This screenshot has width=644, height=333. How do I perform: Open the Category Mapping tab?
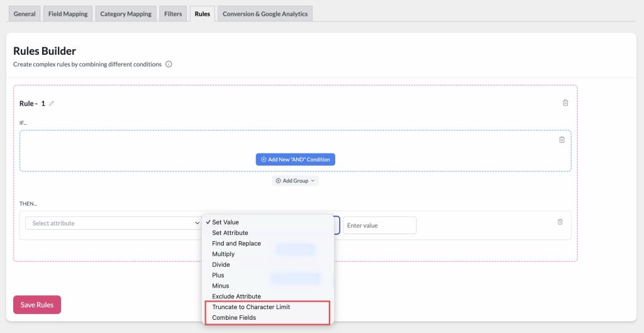[126, 14]
